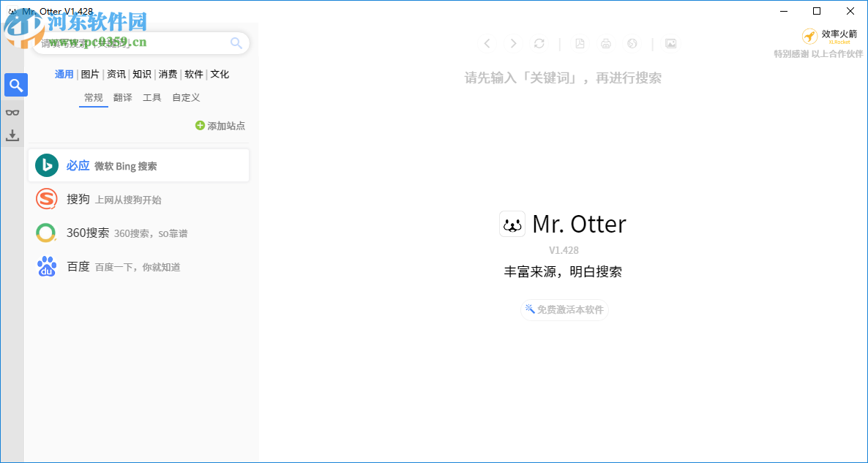Click the refresh page icon
868x463 pixels.
pos(539,43)
